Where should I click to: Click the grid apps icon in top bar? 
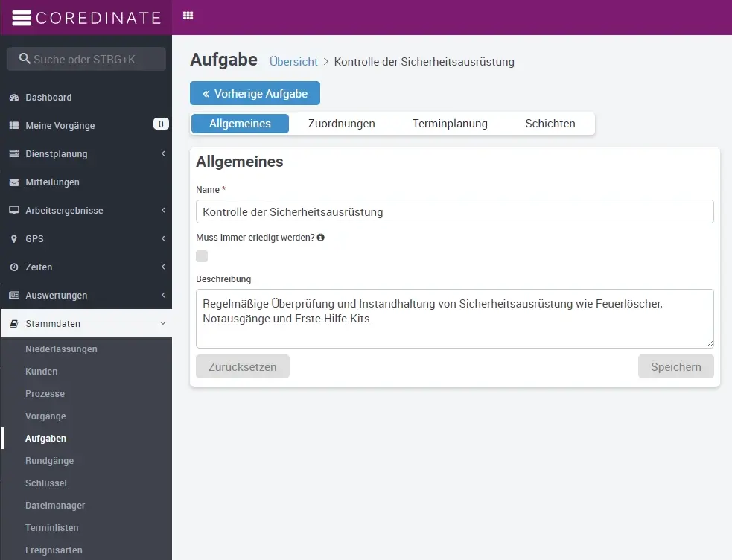tap(188, 16)
